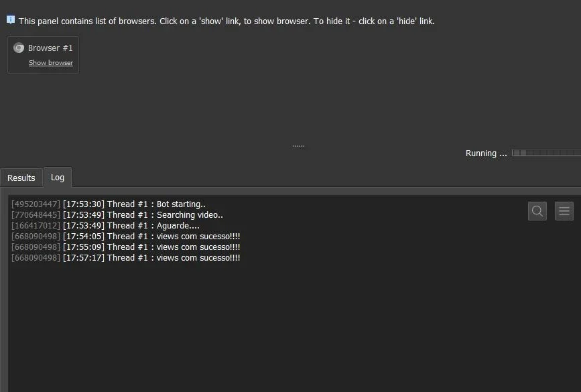Screen dimensions: 581x392
Task: Open the log search magnifier icon
Action: [537, 211]
